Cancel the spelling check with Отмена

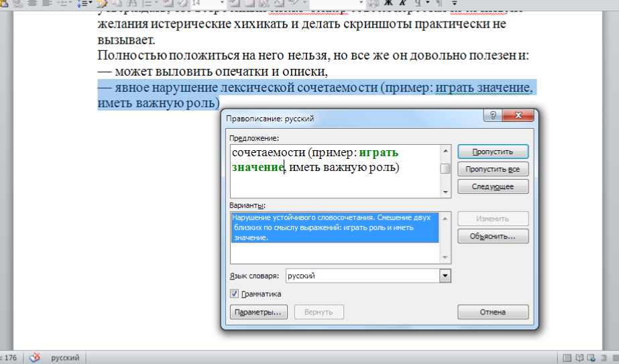pos(493,312)
